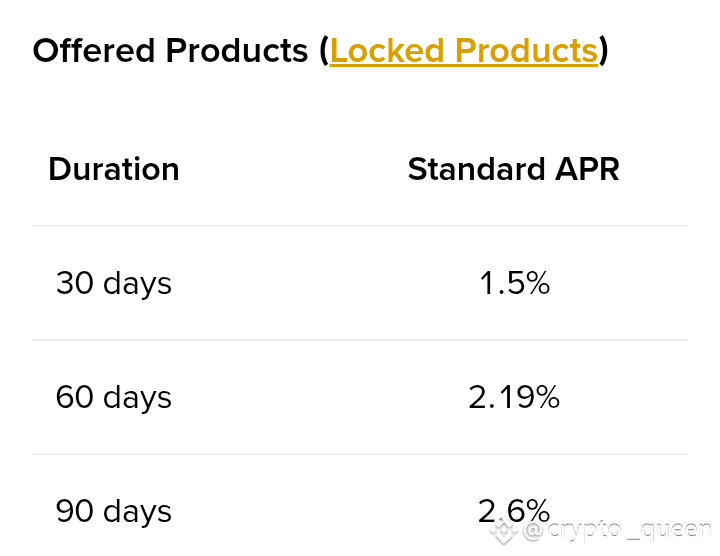720x556 pixels.
Task: Click the word APR in the column header
Action: [587, 168]
